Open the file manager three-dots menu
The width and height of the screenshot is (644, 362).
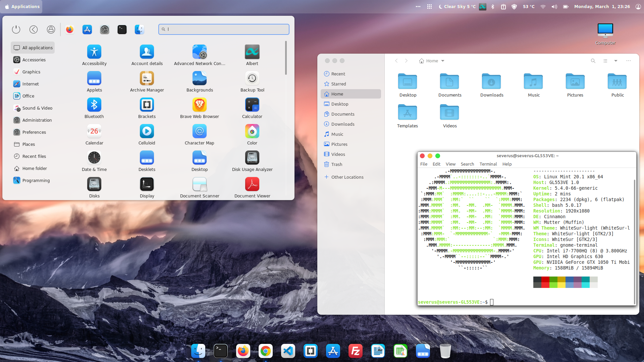pyautogui.click(x=629, y=61)
